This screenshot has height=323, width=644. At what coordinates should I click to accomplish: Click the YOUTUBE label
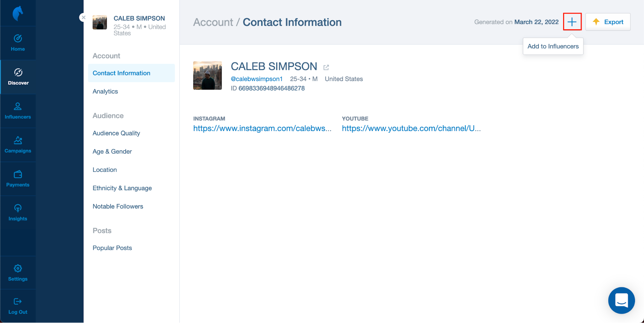pyautogui.click(x=355, y=118)
